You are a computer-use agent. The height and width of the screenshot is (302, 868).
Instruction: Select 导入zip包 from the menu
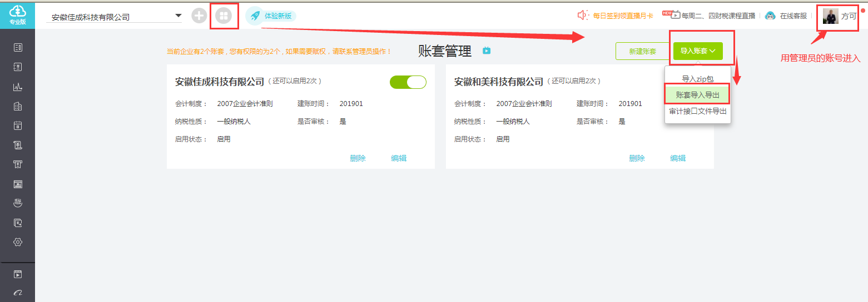point(697,79)
